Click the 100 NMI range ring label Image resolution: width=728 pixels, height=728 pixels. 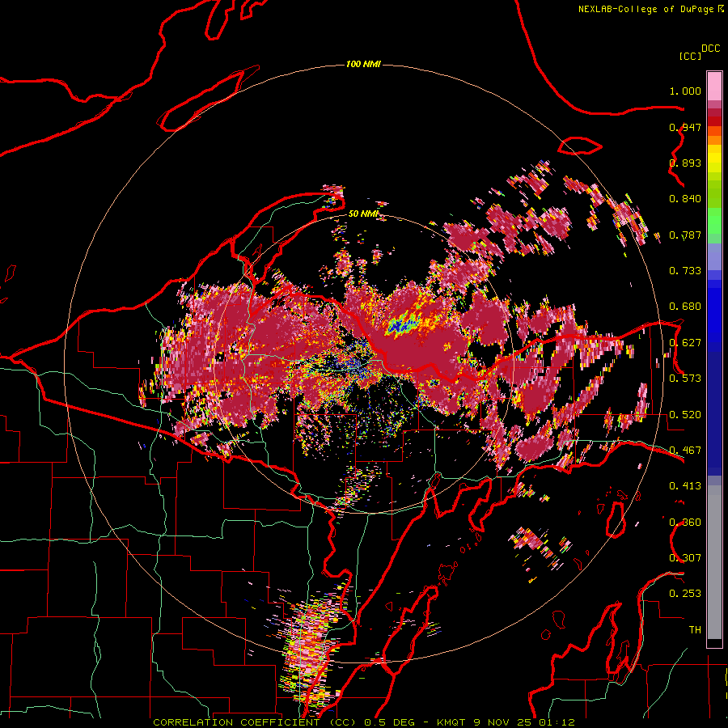(x=363, y=64)
